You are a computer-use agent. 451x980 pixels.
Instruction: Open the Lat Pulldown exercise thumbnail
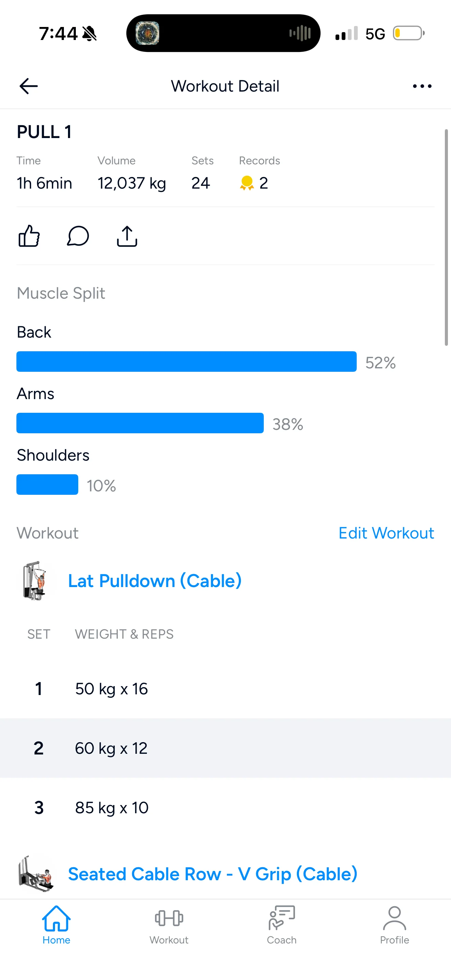pyautogui.click(x=35, y=581)
